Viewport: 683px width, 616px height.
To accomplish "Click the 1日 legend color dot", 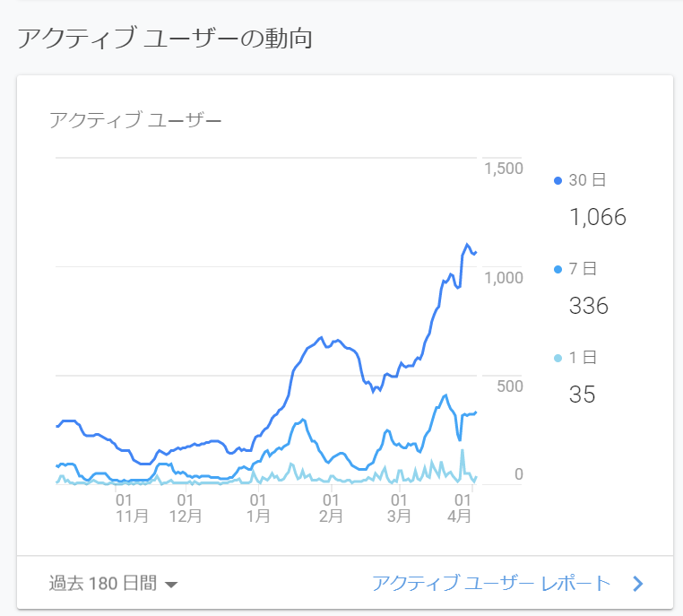I will coord(558,358).
